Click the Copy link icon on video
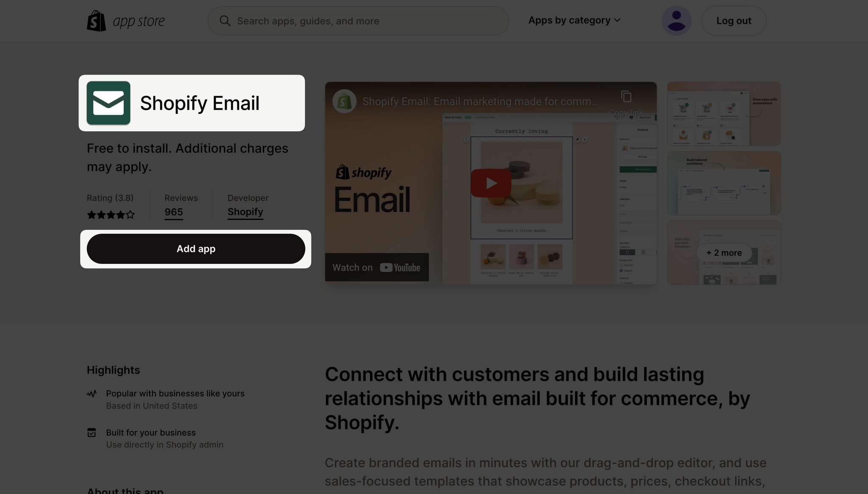The height and width of the screenshot is (494, 868). coord(626,97)
